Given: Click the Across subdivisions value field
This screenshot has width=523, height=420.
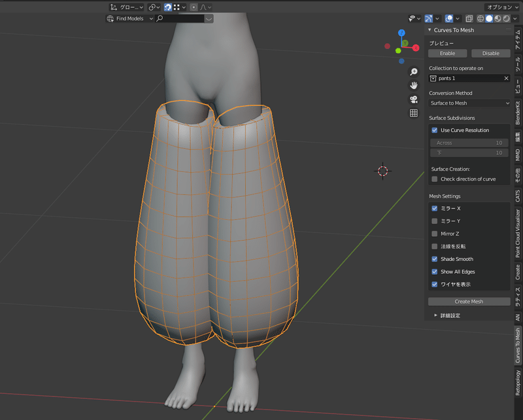Looking at the screenshot, I should [468, 143].
